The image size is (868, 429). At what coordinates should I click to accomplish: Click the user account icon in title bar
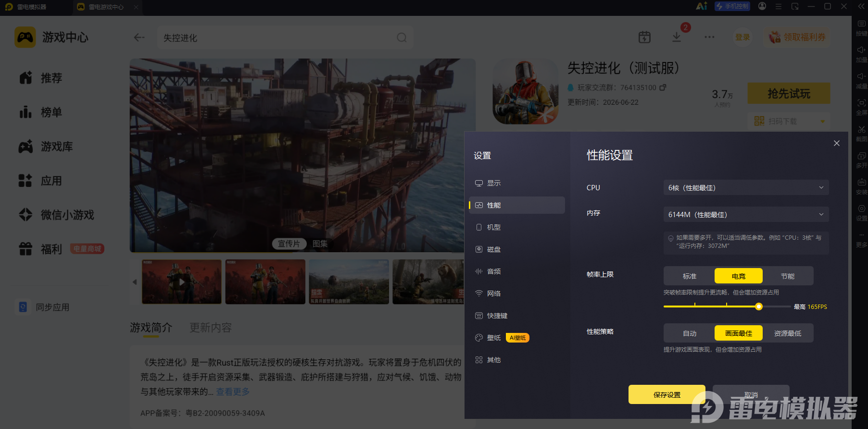(762, 6)
